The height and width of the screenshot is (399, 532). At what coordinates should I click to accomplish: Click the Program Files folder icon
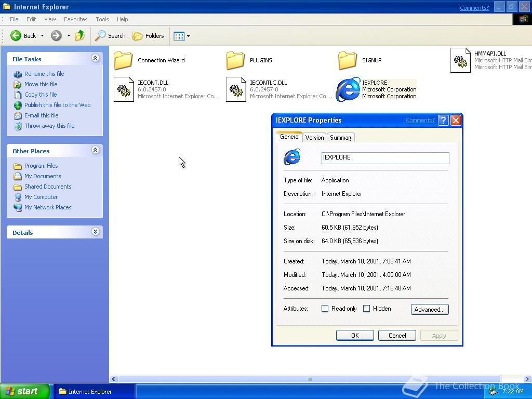(18, 166)
